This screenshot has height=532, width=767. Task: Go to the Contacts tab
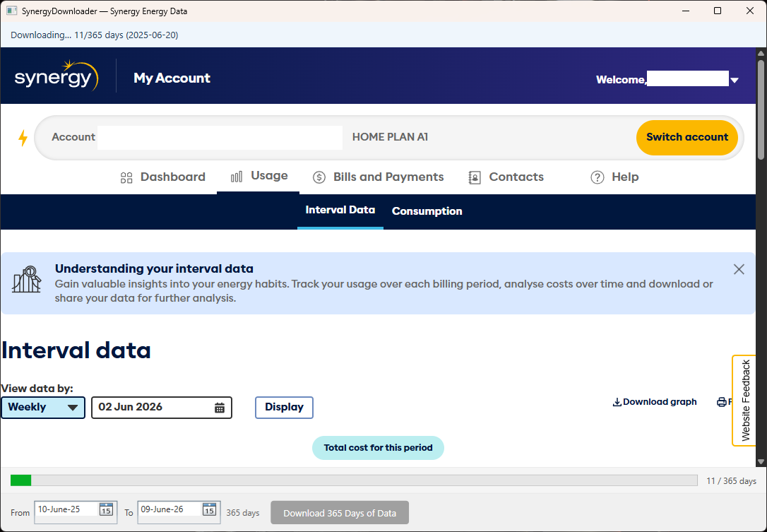(x=506, y=177)
